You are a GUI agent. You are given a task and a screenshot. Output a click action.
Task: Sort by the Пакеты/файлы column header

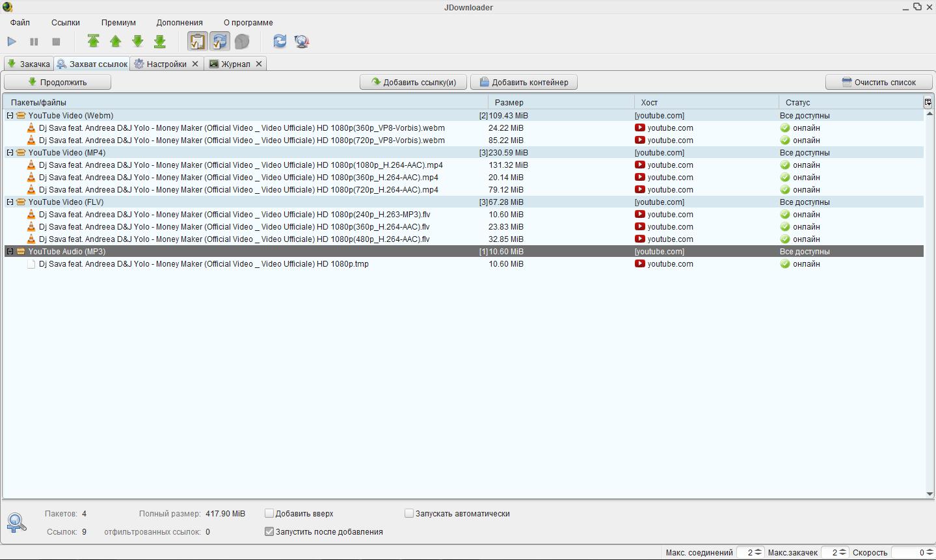pos(246,102)
